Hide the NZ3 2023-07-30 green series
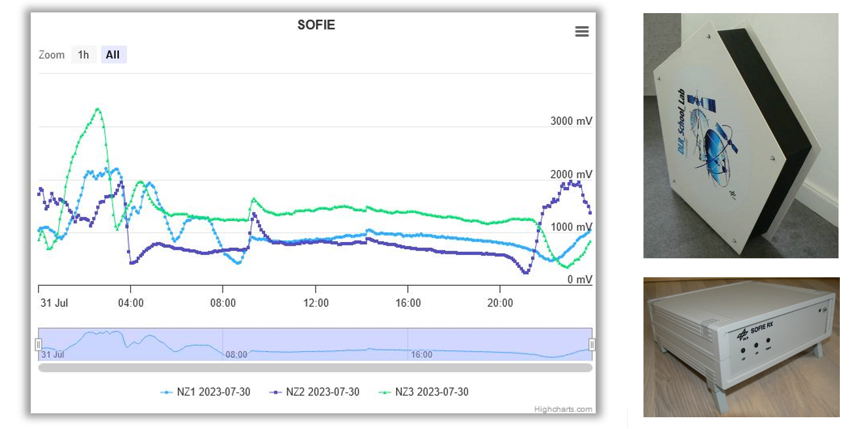Image resolution: width=868 pixels, height=429 pixels. (424, 392)
